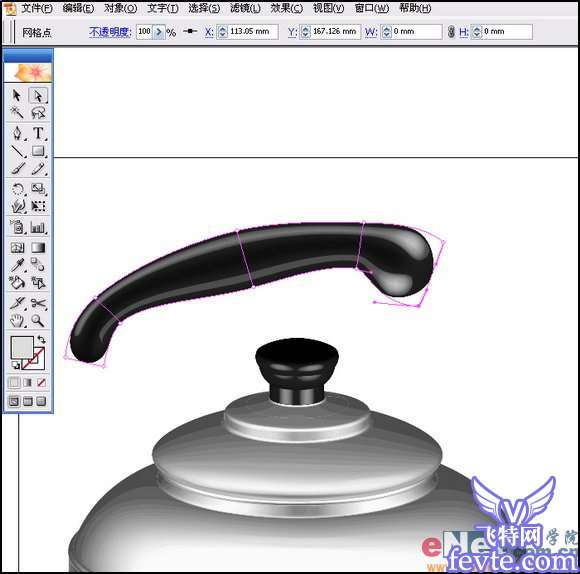This screenshot has height=574, width=580.
Task: Open the 文件(F) menu
Action: pos(36,8)
